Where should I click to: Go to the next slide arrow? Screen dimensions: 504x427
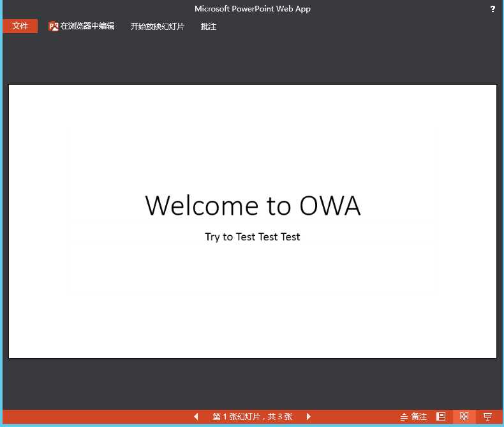pyautogui.click(x=309, y=417)
